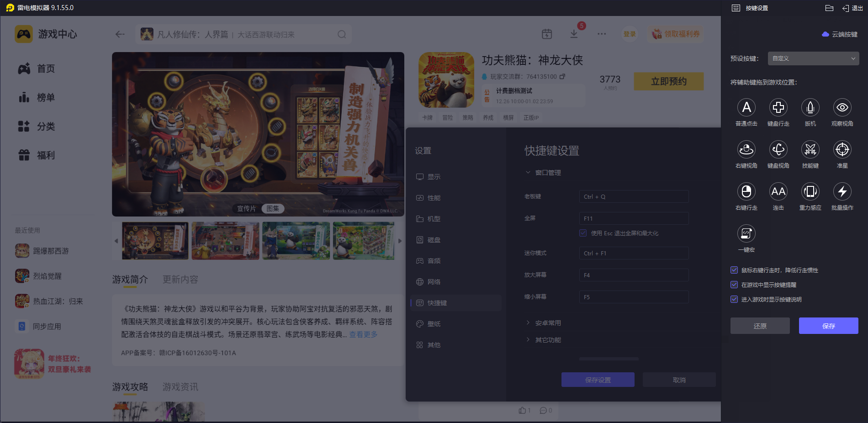868x423 pixels.
Task: Select the 键盘视角 keyboard view icon
Action: (778, 149)
